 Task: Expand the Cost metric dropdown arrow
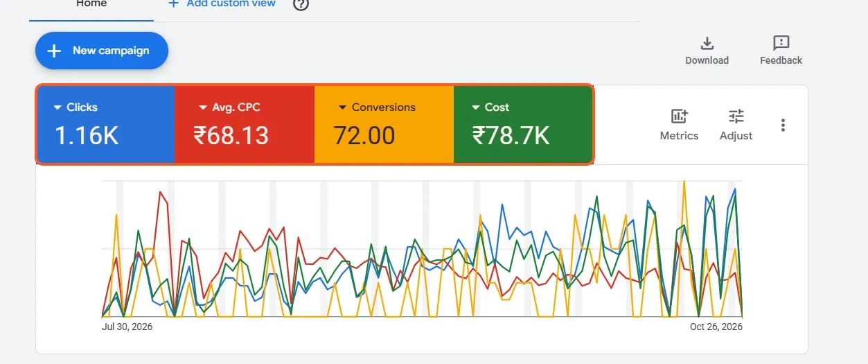475,107
